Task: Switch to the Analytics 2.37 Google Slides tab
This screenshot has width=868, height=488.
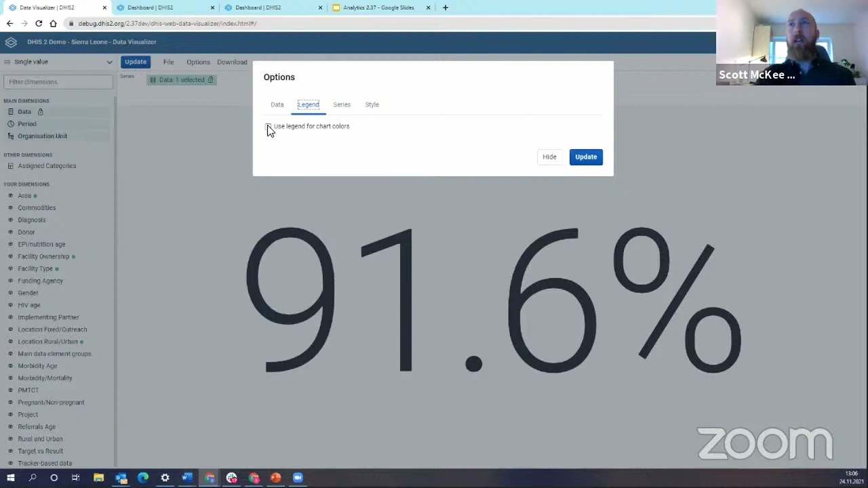Action: [x=378, y=7]
